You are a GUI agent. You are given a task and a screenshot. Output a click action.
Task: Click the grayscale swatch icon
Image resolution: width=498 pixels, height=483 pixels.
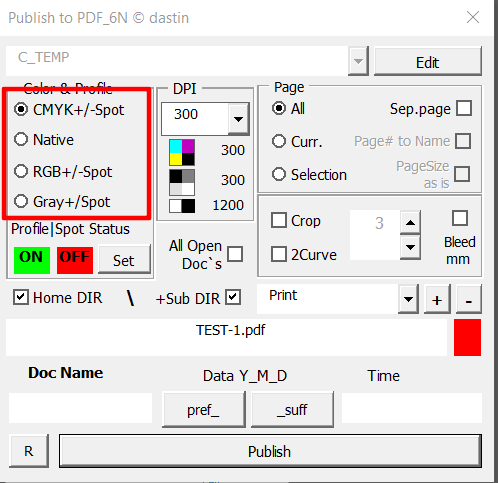182,182
